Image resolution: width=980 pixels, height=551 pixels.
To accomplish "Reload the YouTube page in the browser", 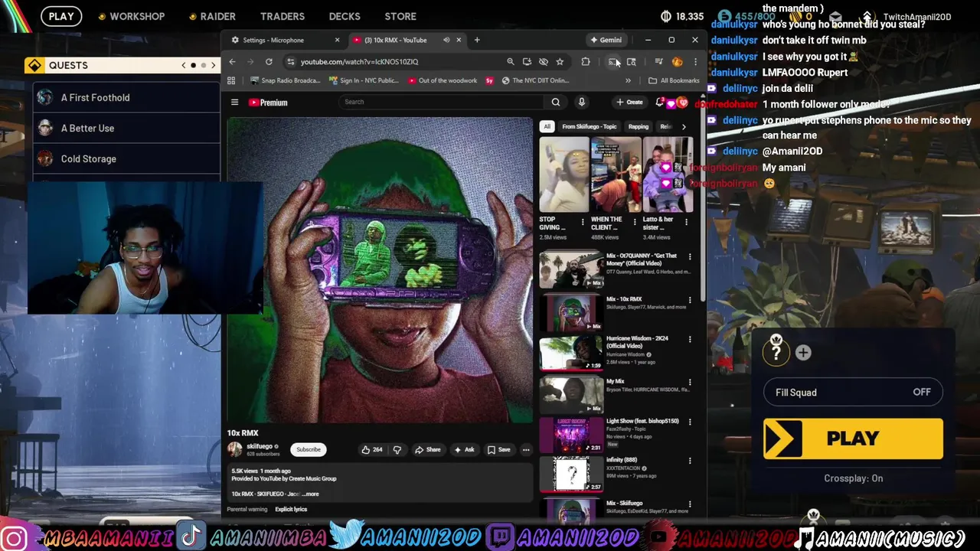I will 269,62.
